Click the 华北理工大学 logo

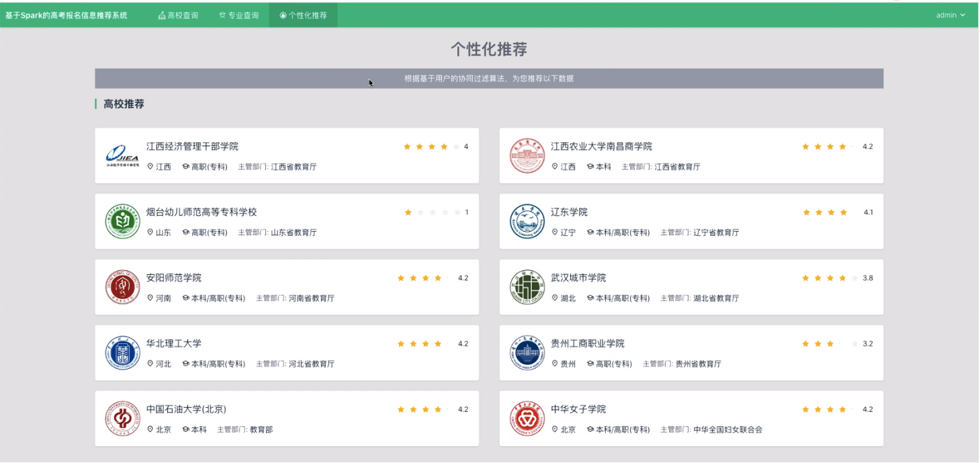click(122, 353)
